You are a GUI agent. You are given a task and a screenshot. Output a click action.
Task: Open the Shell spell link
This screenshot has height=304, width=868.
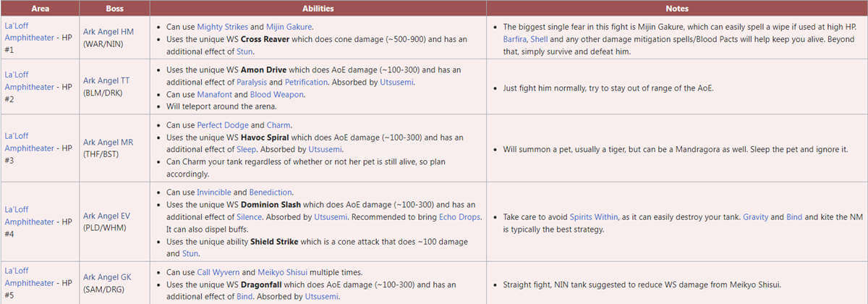coord(540,39)
